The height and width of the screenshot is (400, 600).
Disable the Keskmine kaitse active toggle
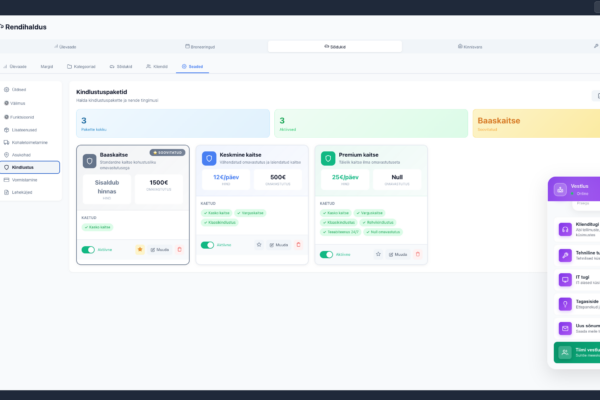coord(207,244)
